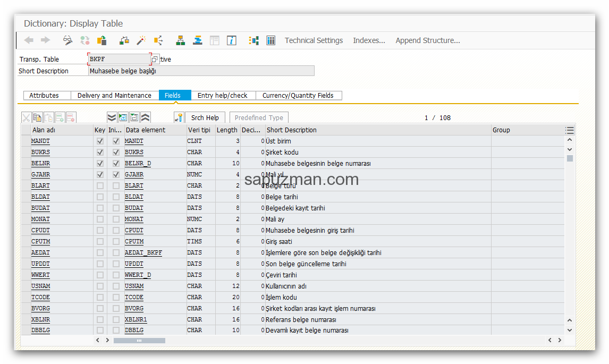Viewport: 609px width, 364px height.
Task: Open the Where-Used List icon
Action: (158, 40)
